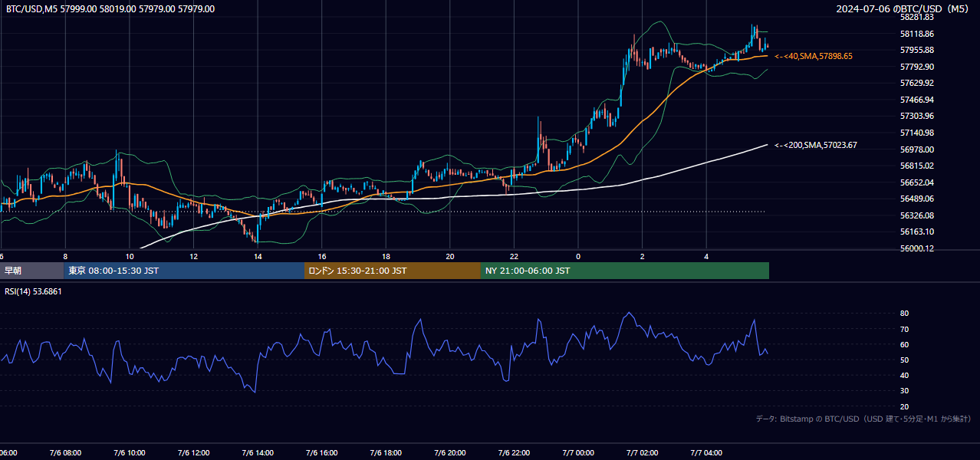Click the RSI(14) 53.6861 indicator label
This screenshot has width=980, height=460.
34,291
